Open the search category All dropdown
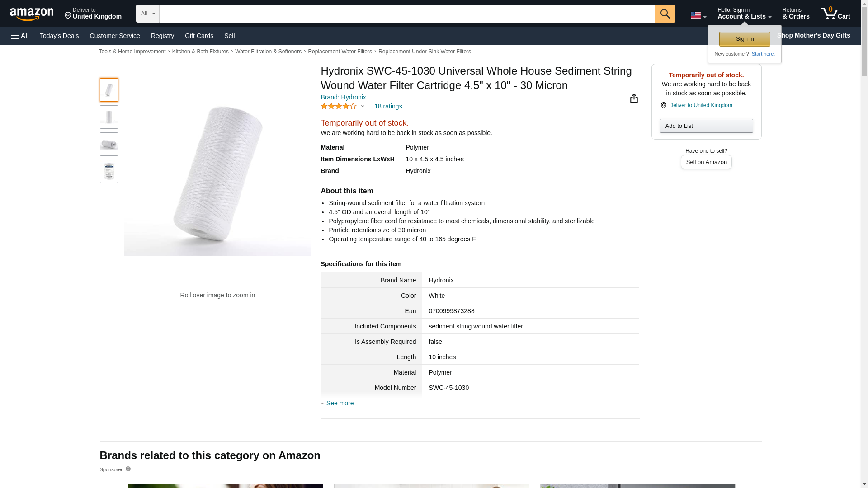 (x=147, y=14)
